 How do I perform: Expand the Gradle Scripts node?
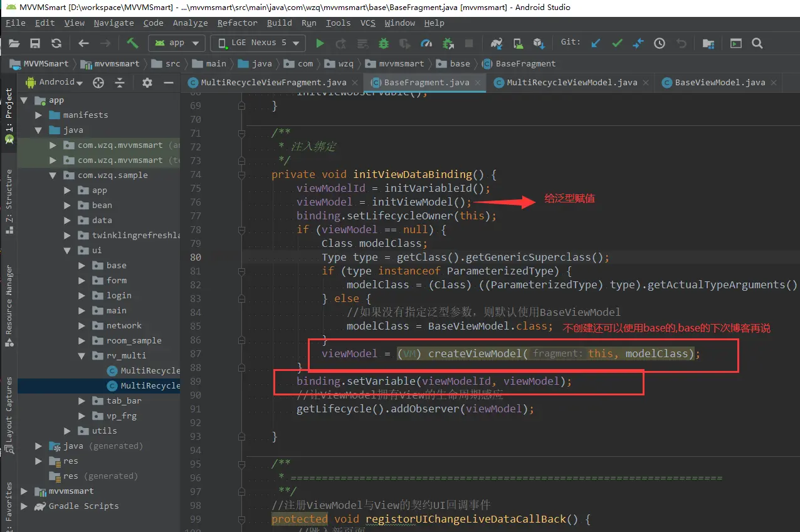tap(24, 506)
